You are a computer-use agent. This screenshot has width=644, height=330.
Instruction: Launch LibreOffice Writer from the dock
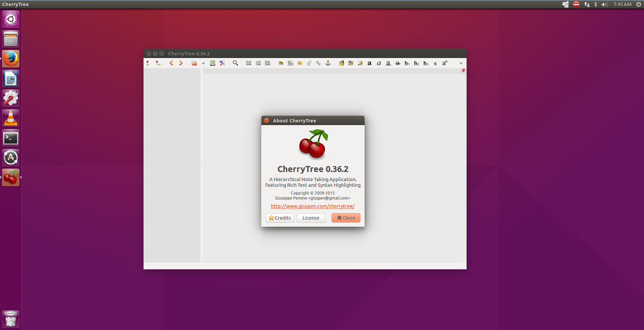11,78
